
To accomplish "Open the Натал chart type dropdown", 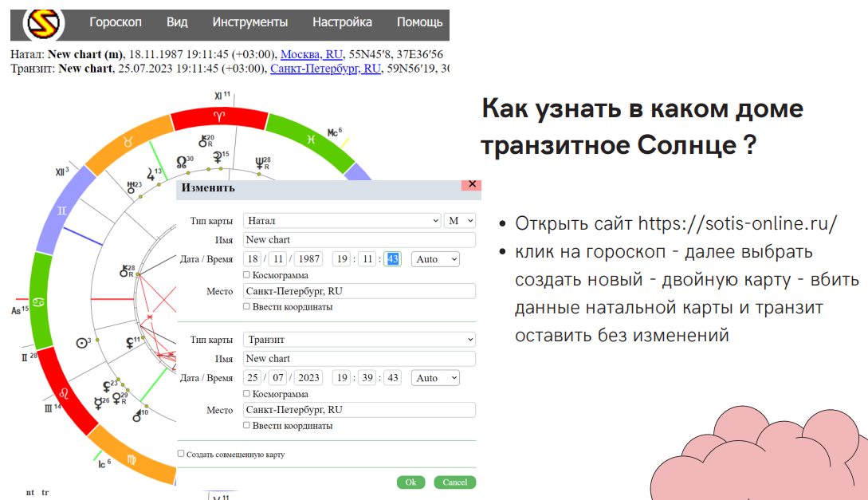I will point(342,220).
